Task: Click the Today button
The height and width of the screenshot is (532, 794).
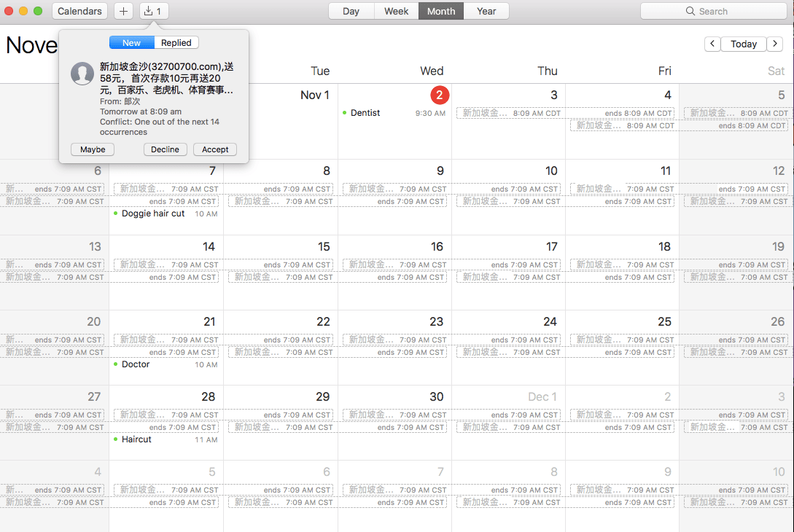Action: coord(744,44)
